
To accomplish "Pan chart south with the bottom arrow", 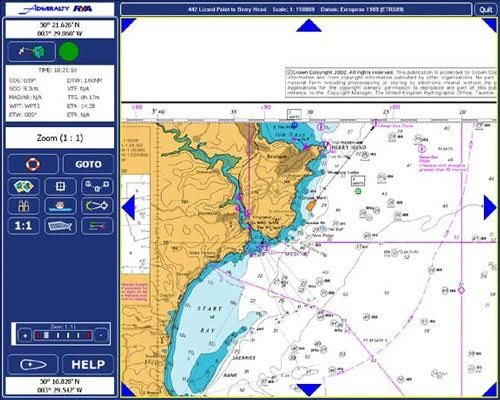I will pos(309,390).
